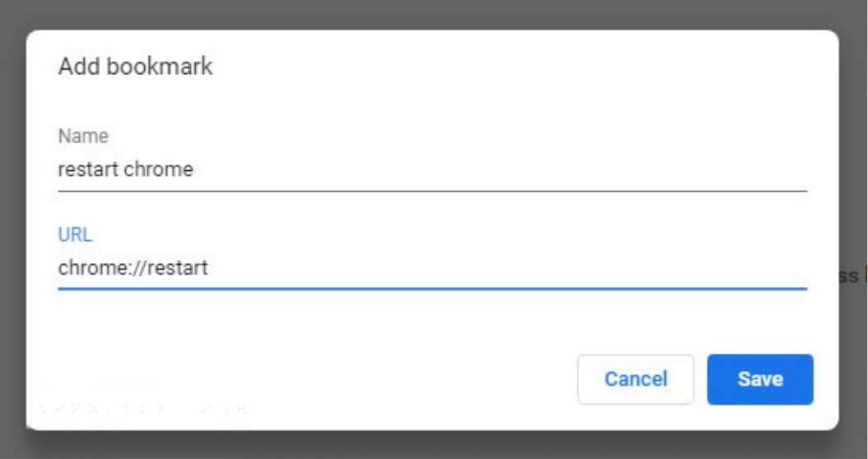Click empty dialog area beside the title
Image resolution: width=868 pixels, height=459 pixels.
pyautogui.click(x=494, y=67)
